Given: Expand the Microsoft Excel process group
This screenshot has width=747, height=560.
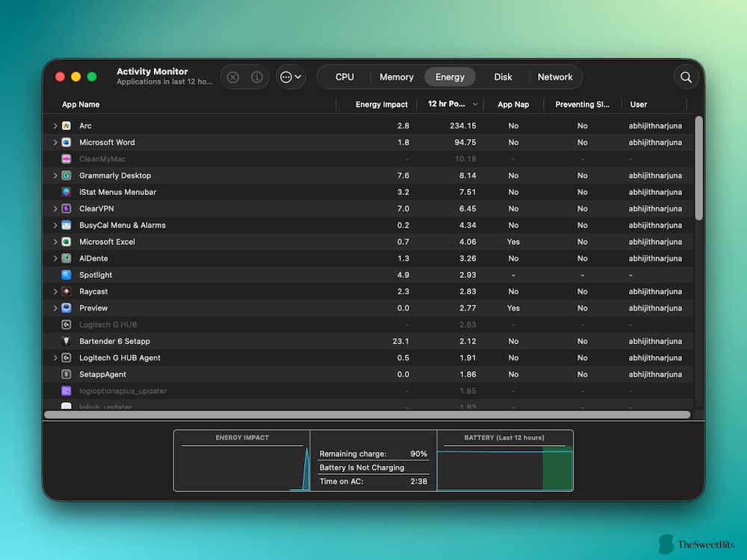Looking at the screenshot, I should [55, 242].
